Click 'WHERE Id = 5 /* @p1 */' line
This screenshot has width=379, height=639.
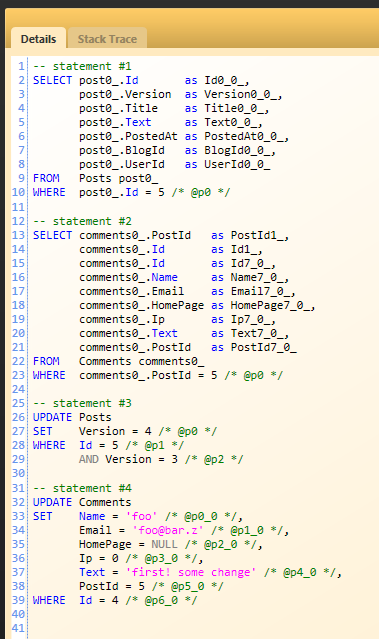tap(108, 445)
